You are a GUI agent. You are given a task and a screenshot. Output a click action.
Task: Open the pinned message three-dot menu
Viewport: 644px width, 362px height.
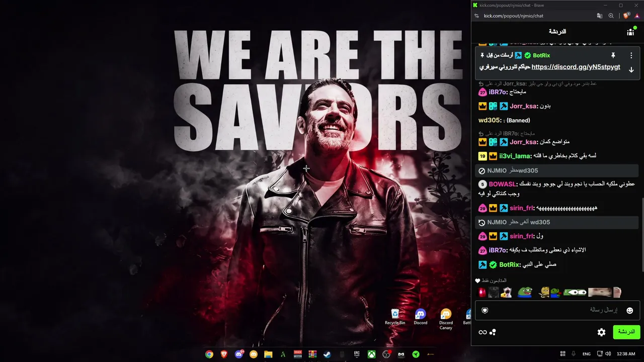tap(631, 55)
